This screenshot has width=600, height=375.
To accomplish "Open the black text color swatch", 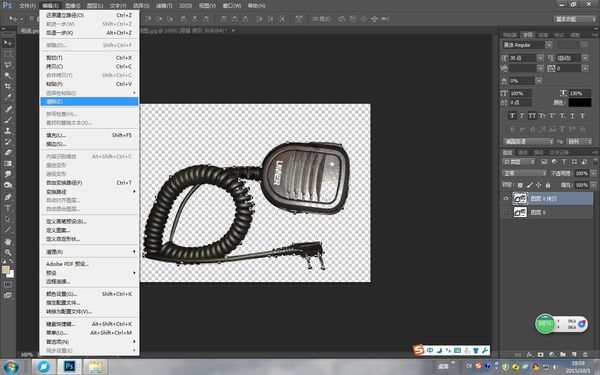I will click(580, 103).
